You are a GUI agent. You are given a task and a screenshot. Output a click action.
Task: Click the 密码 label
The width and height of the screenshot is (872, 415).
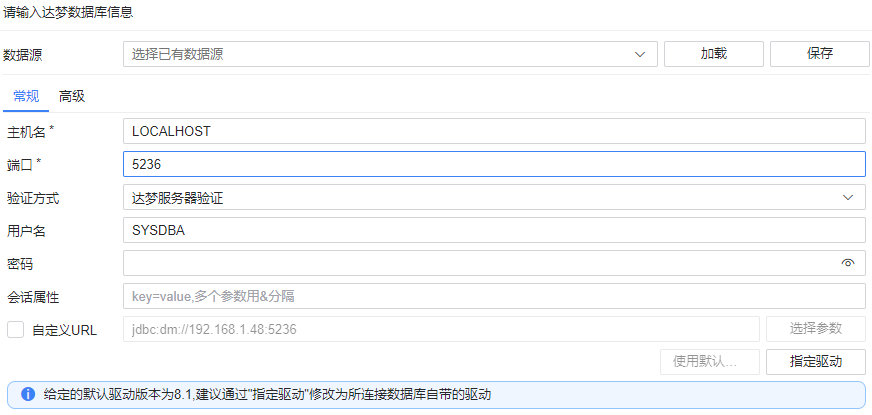(x=19, y=264)
